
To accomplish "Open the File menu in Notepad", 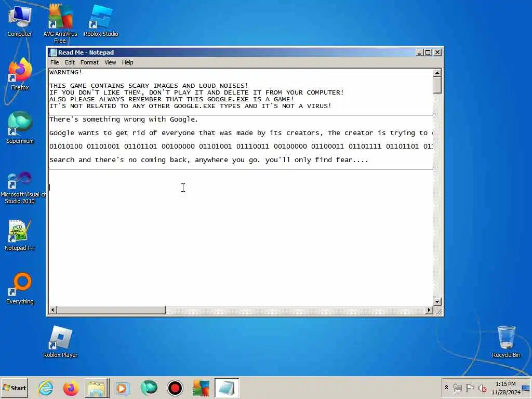I will pyautogui.click(x=55, y=62).
